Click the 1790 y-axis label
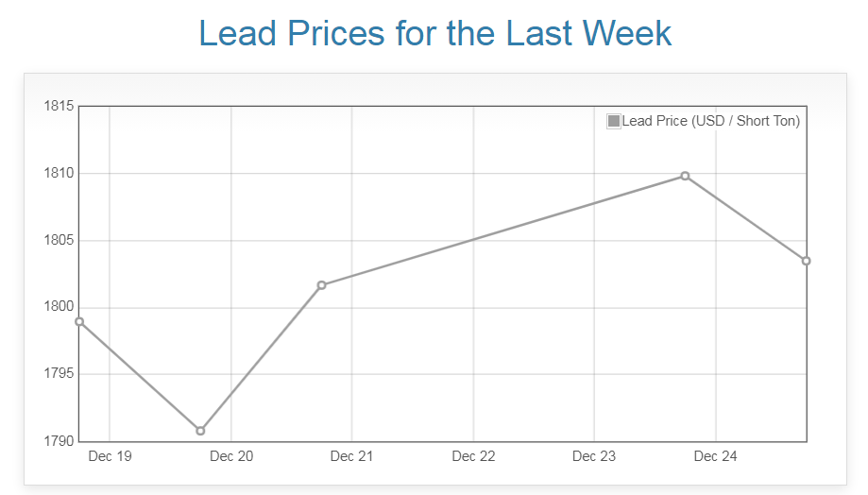This screenshot has width=868, height=495. point(59,441)
